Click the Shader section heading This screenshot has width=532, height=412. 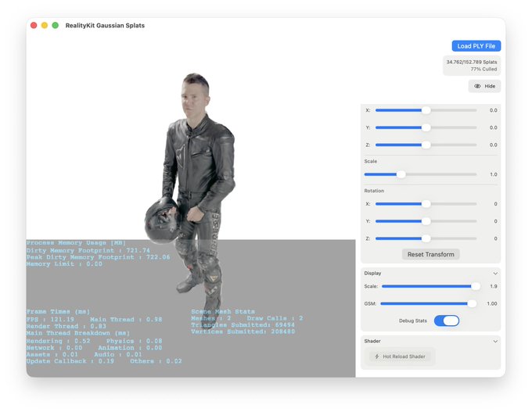coord(372,341)
